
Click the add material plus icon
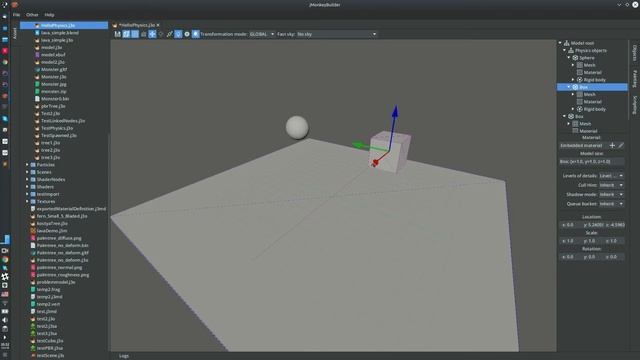[612, 145]
